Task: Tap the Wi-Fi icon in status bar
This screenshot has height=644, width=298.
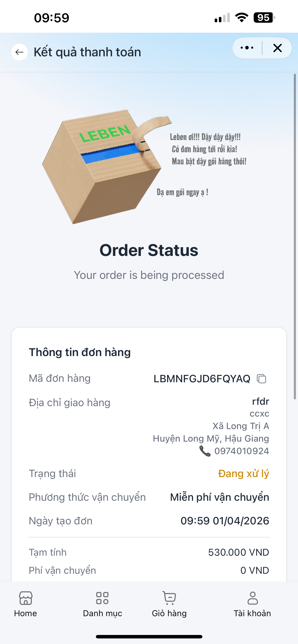Action: click(x=241, y=18)
